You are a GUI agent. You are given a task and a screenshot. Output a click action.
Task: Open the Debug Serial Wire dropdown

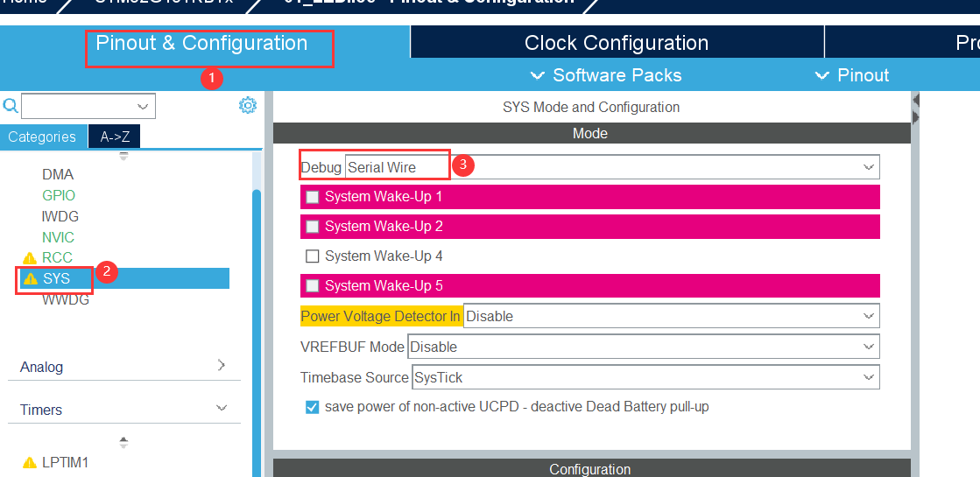[x=611, y=167]
